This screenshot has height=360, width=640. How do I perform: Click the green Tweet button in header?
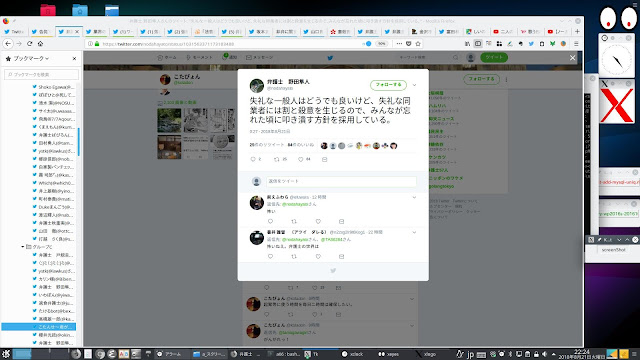tap(494, 58)
